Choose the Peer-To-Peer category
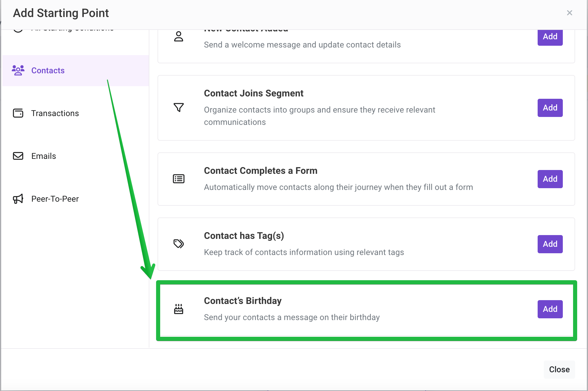This screenshot has height=391, width=588. (76, 199)
